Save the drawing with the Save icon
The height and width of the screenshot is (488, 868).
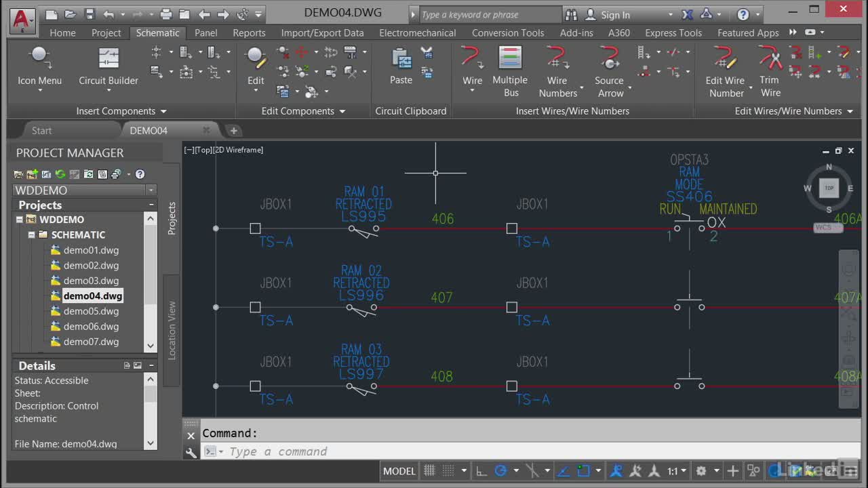click(90, 14)
